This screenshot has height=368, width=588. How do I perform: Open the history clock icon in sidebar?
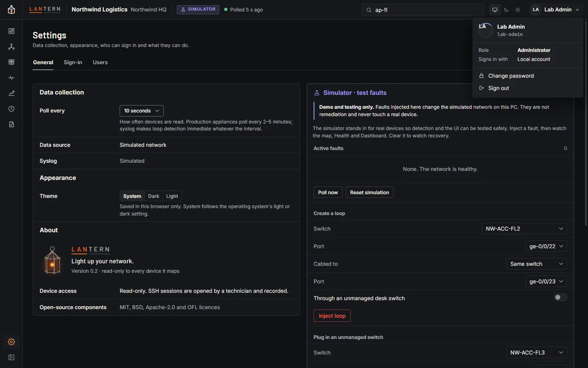[x=11, y=109]
